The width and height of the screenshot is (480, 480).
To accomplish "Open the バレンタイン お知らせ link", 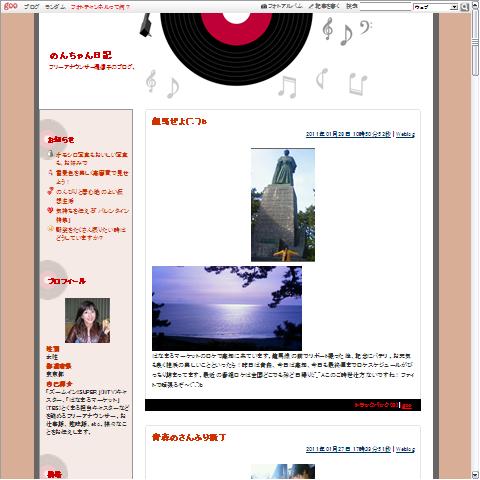I will pyautogui.click(x=92, y=215).
